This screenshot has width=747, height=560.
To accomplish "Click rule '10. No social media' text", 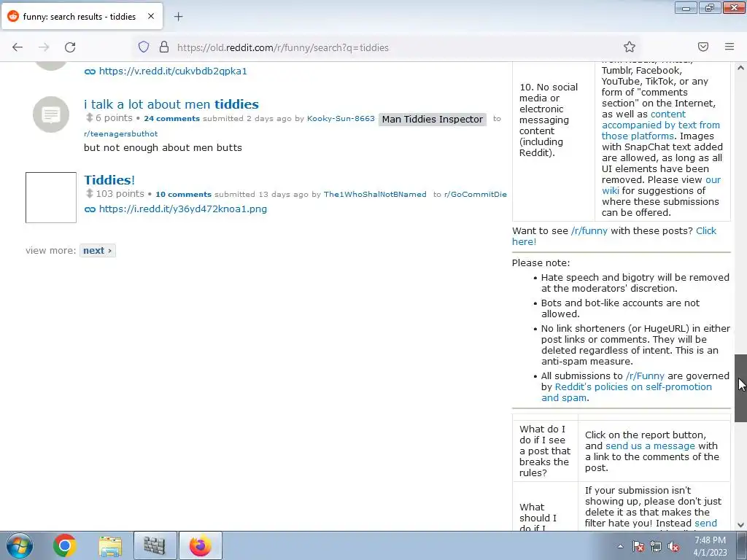I will click(x=549, y=120).
